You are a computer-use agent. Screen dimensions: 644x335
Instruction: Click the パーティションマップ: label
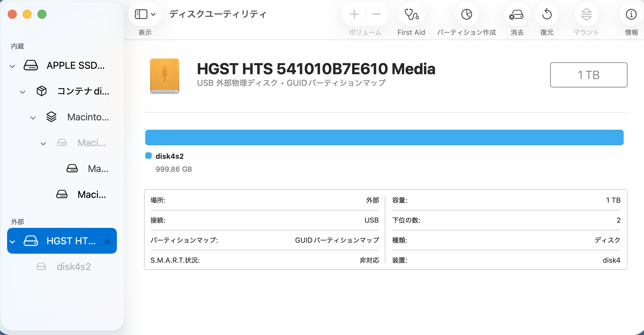coord(184,240)
